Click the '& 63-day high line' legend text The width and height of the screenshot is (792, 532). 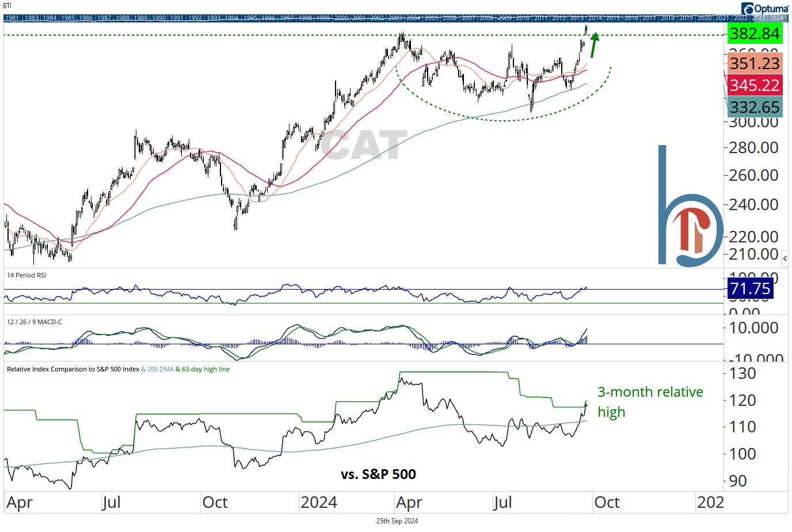click(203, 369)
